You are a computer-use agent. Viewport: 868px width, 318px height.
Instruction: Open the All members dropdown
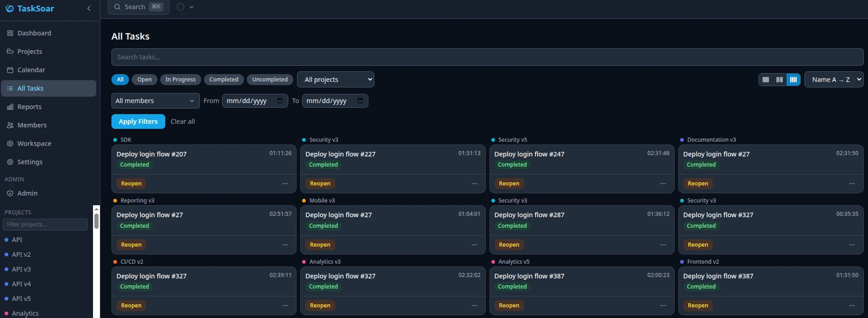[156, 101]
